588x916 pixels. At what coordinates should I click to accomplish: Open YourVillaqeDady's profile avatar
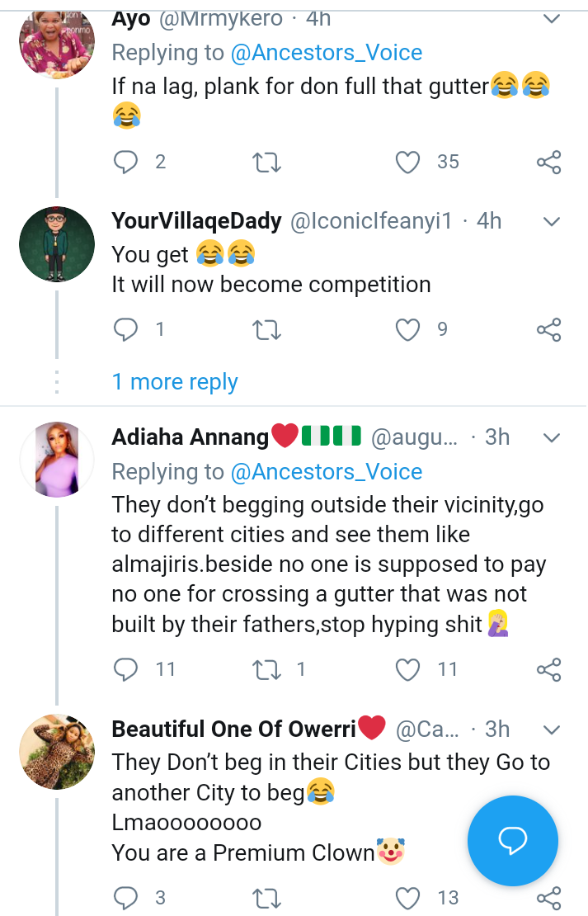point(57,244)
